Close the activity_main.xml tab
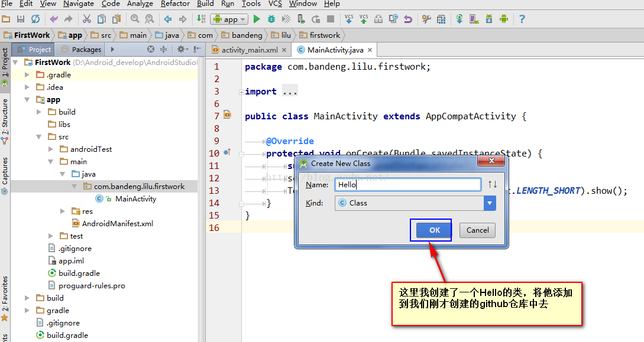The height and width of the screenshot is (342, 644). pyautogui.click(x=284, y=50)
